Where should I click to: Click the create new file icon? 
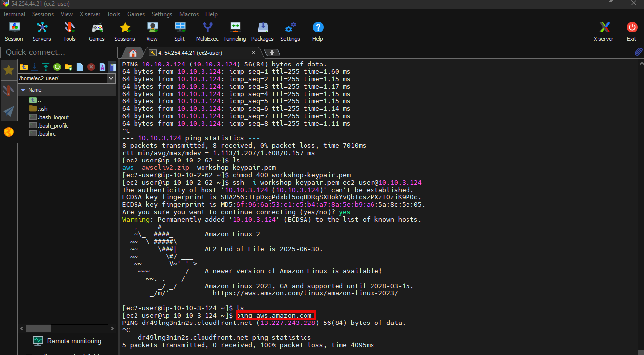(x=80, y=67)
